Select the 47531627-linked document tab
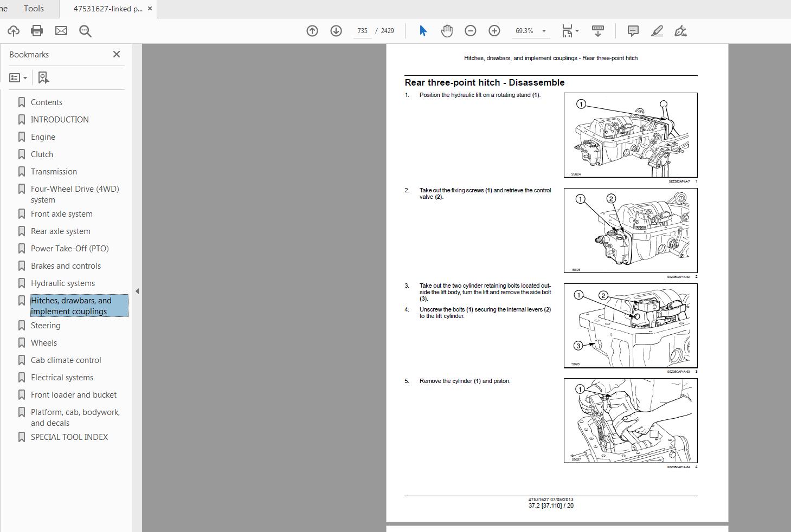The image size is (791, 532). [105, 8]
